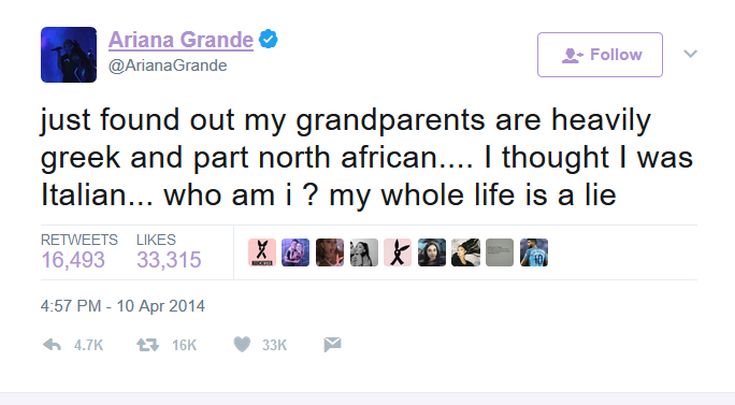The width and height of the screenshot is (735, 405).
Task: Open the footballer number 10 liker avatar
Action: coord(534,252)
